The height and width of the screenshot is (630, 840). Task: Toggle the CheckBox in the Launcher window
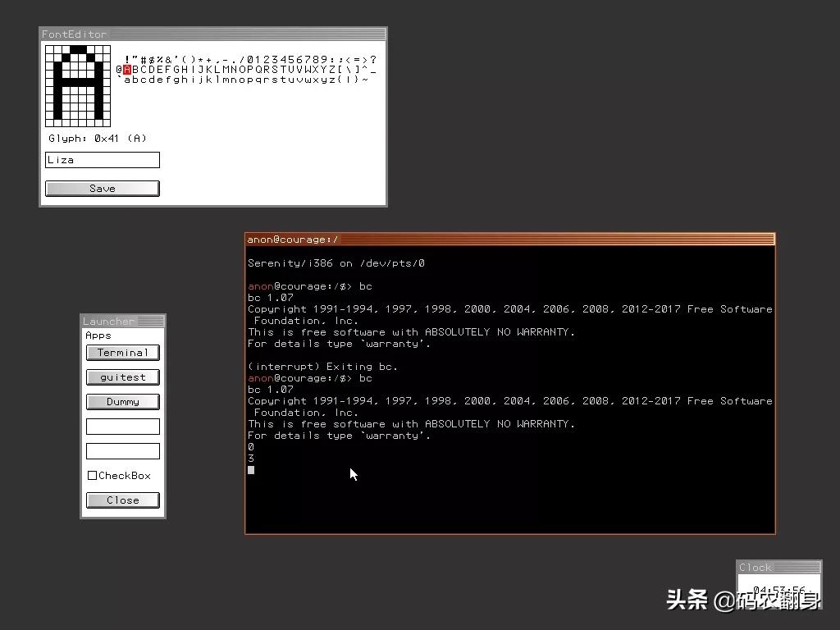pyautogui.click(x=93, y=475)
